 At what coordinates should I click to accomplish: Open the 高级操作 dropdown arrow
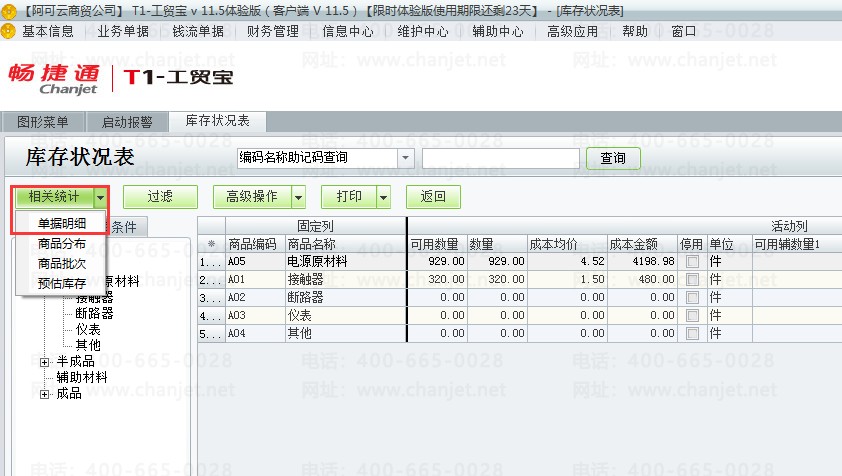(x=299, y=197)
